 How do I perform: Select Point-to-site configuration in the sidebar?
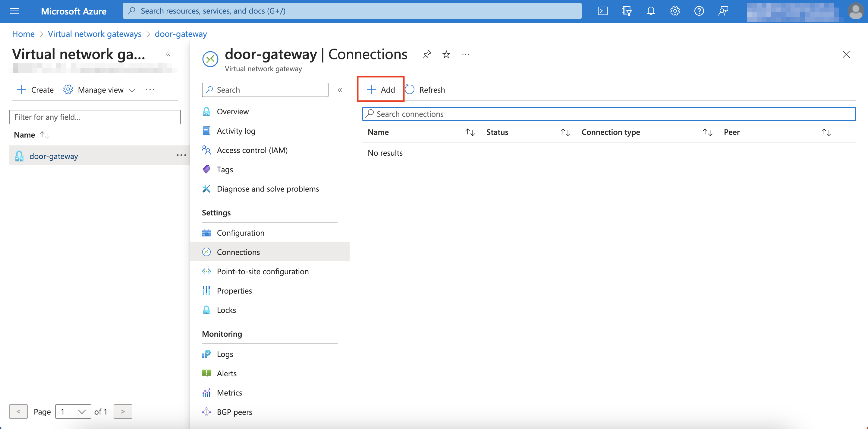pos(263,271)
